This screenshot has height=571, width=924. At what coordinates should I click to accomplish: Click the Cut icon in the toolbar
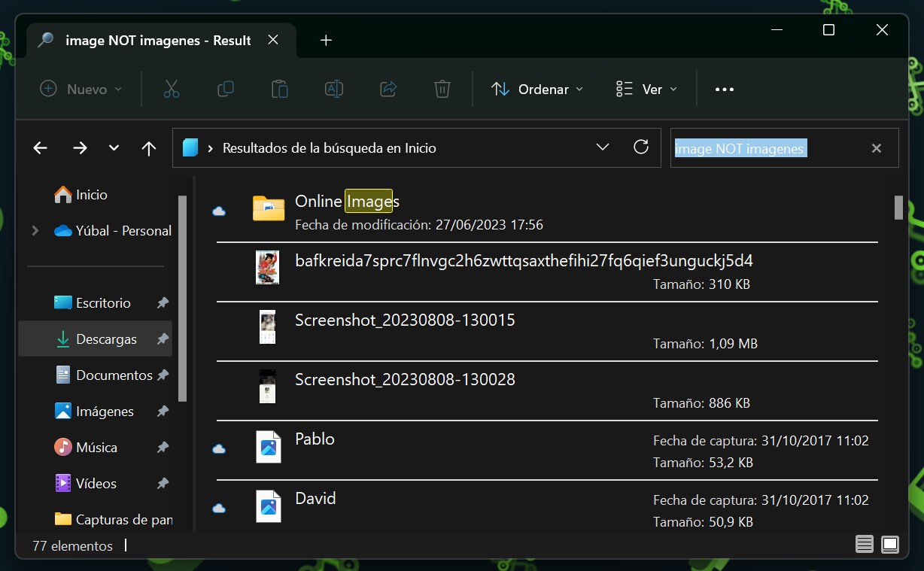click(172, 89)
